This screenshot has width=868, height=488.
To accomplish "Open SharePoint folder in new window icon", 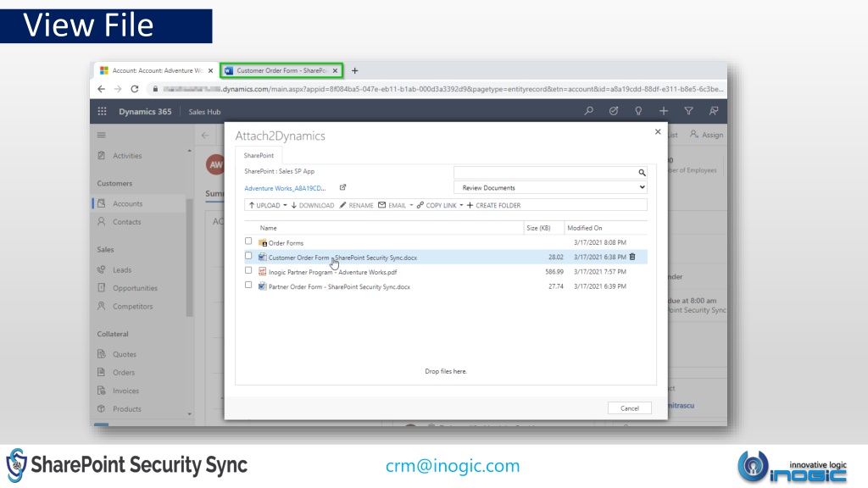I will click(342, 187).
